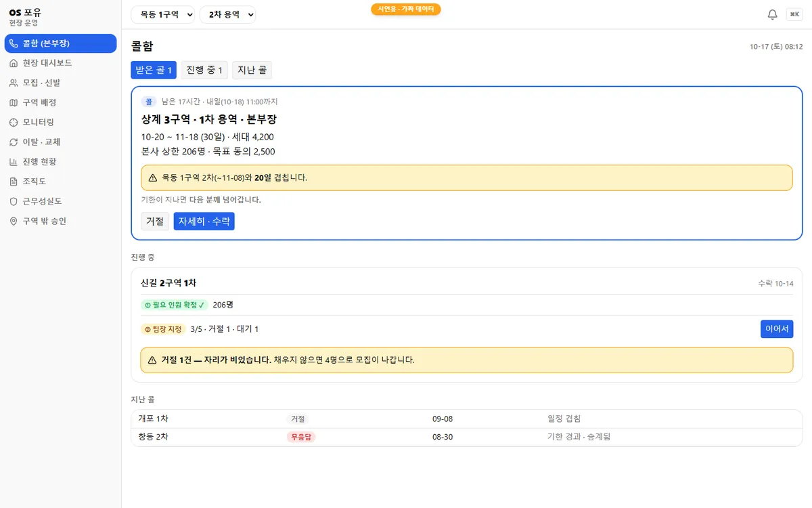The height and width of the screenshot is (508, 812).
Task: Open 조직도 menu item
Action: click(x=60, y=182)
